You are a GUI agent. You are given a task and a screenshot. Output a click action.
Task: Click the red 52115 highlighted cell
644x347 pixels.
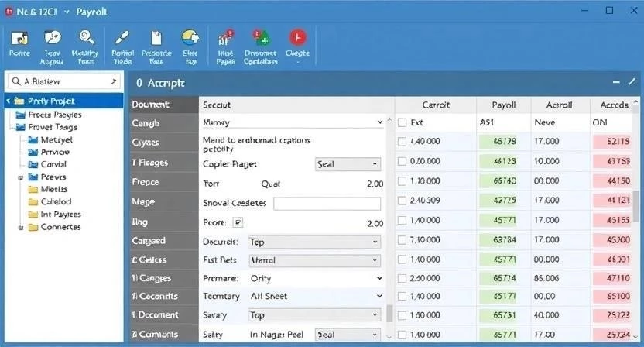(611, 142)
